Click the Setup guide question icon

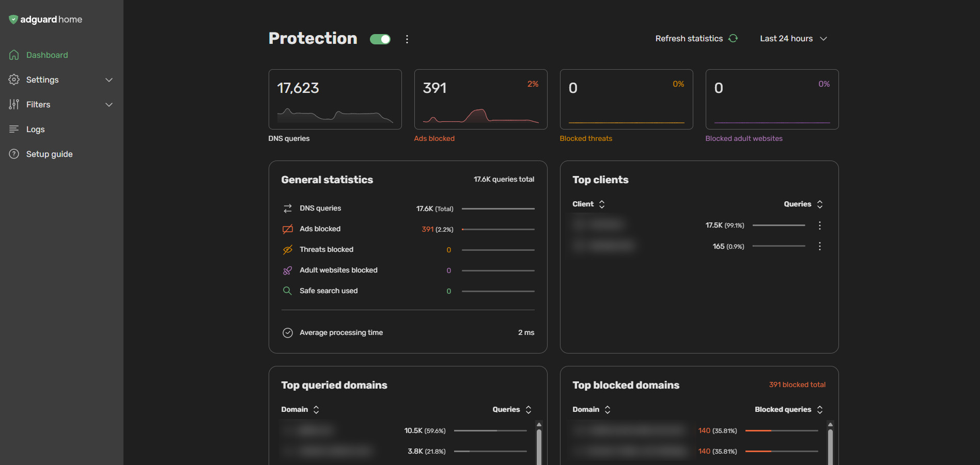[14, 154]
